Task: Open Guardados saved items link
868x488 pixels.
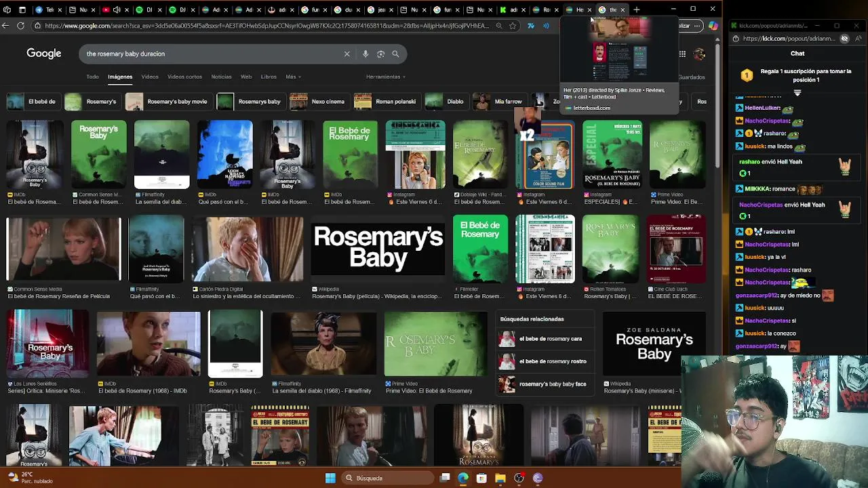Action: point(693,77)
